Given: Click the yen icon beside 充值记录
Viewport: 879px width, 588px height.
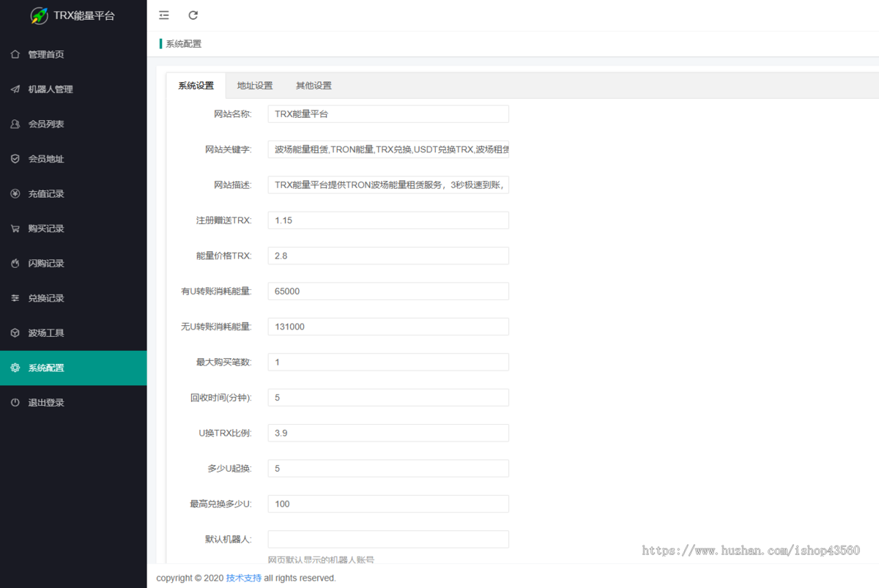Looking at the screenshot, I should coord(15,193).
